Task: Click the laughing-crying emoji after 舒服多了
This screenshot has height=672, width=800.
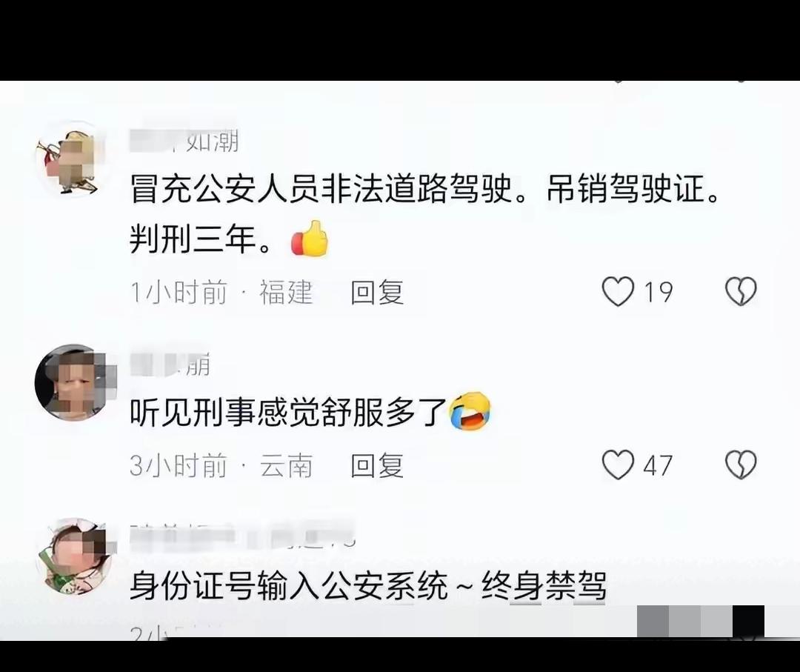Action: [470, 411]
